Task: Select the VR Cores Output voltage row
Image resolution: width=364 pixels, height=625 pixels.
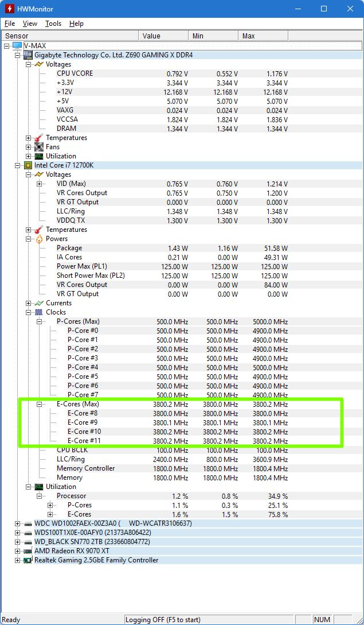Action: pos(172,193)
